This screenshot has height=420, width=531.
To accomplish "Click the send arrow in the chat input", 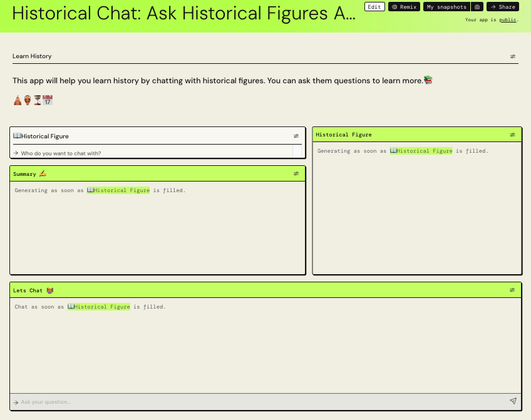I will coord(513,401).
